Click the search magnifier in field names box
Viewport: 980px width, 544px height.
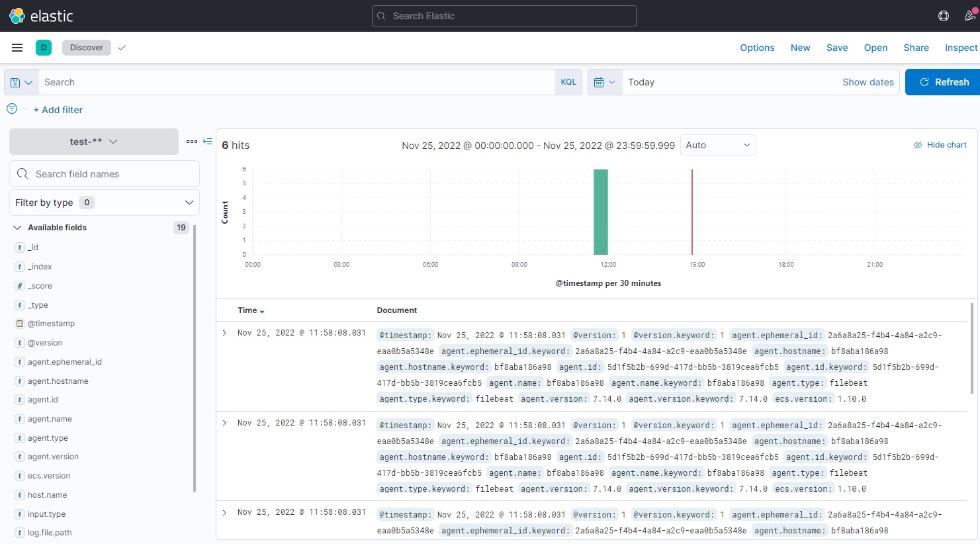coord(22,173)
